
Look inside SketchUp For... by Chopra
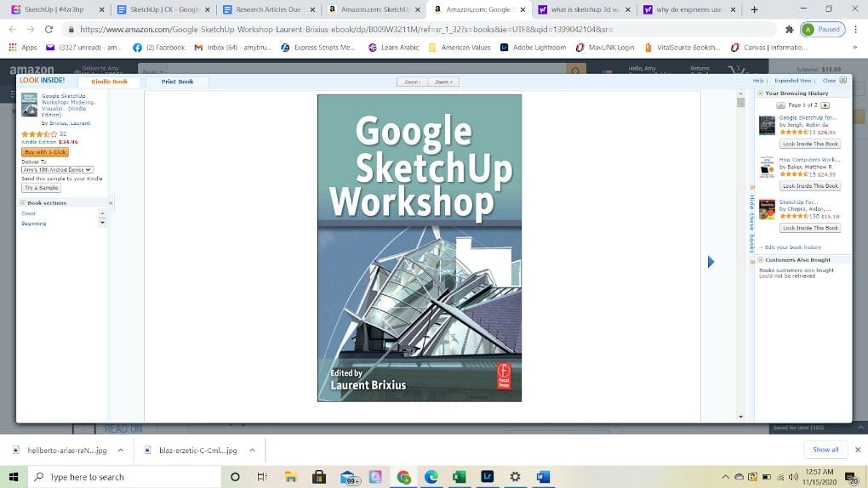(x=810, y=228)
